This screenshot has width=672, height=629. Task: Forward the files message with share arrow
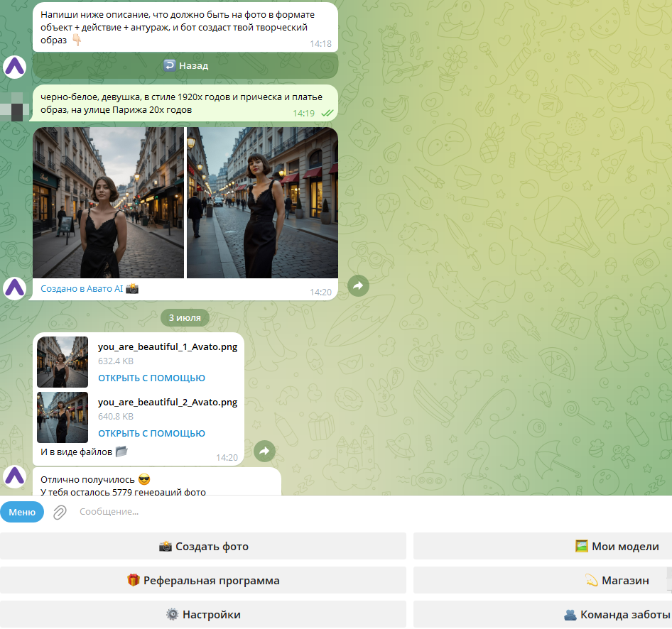[x=264, y=451]
